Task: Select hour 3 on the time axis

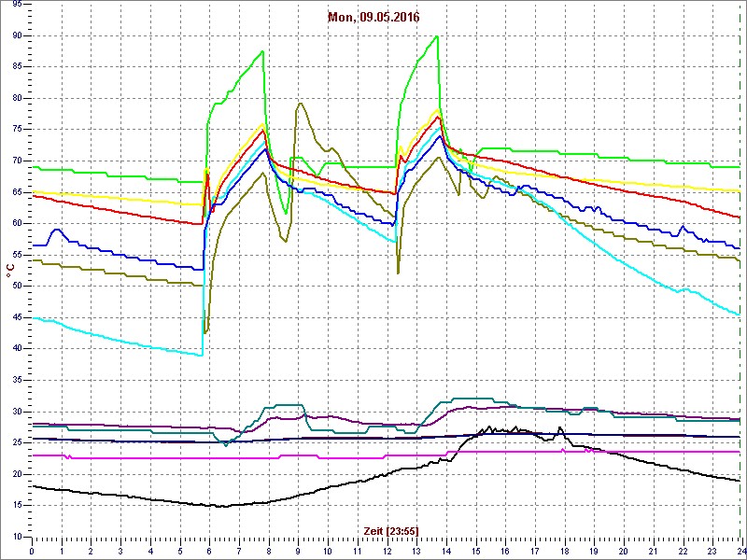Action: coord(120,552)
